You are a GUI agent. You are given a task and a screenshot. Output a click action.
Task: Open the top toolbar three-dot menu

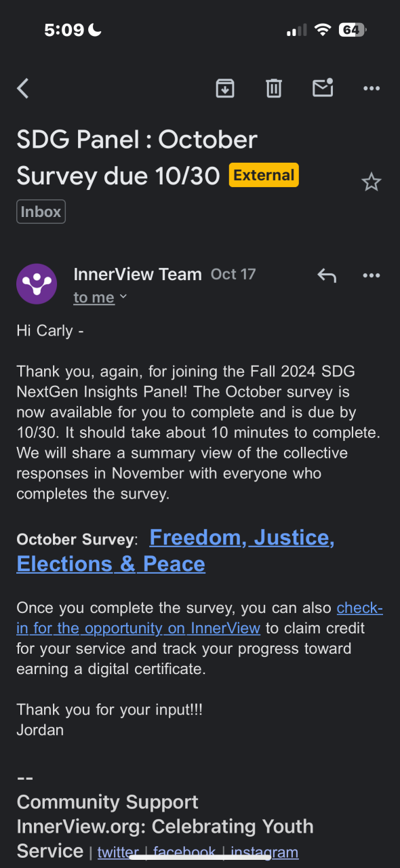coord(372,88)
